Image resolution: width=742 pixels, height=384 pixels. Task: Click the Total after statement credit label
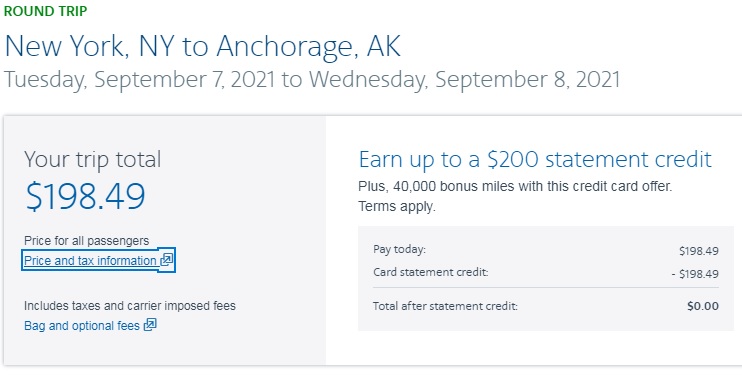click(x=445, y=306)
